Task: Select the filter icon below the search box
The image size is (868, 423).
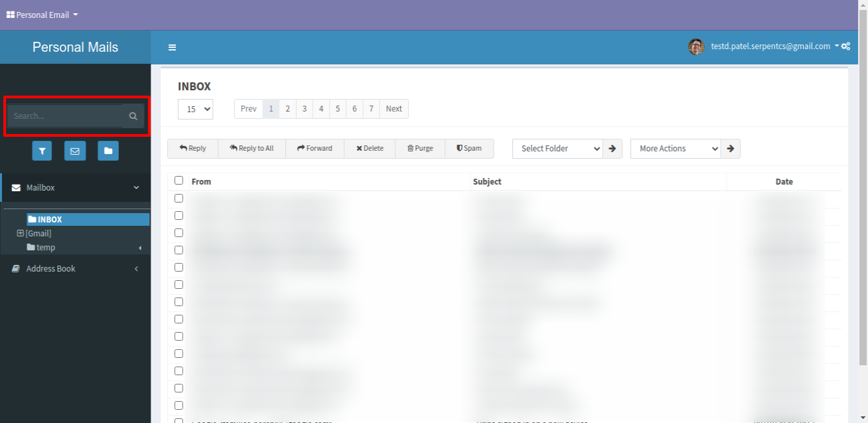Action: coord(42,151)
